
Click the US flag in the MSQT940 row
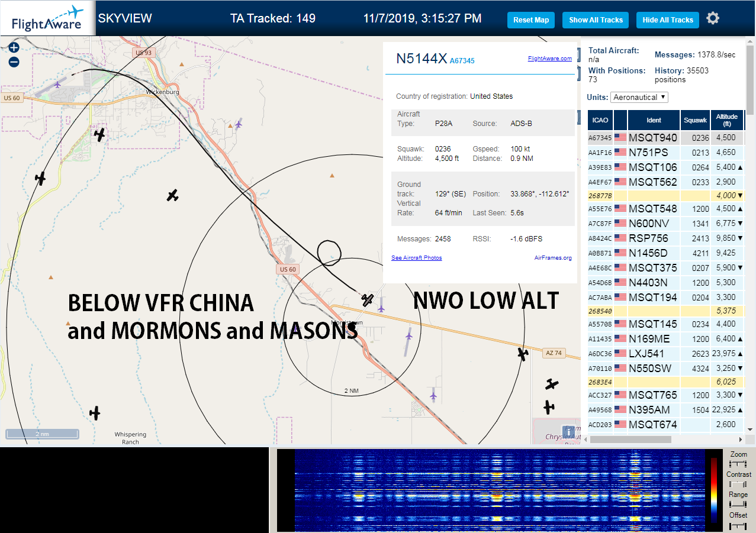click(x=620, y=138)
